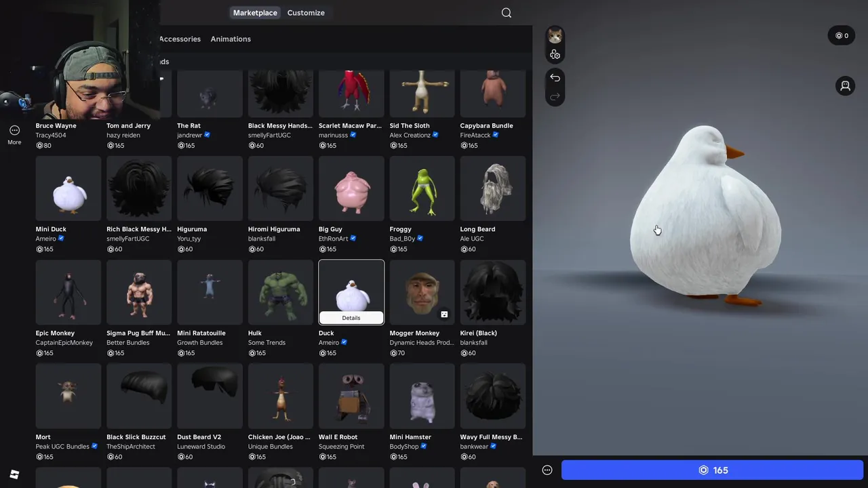
Task: Click the Bruce Wayne item title
Action: (56, 125)
